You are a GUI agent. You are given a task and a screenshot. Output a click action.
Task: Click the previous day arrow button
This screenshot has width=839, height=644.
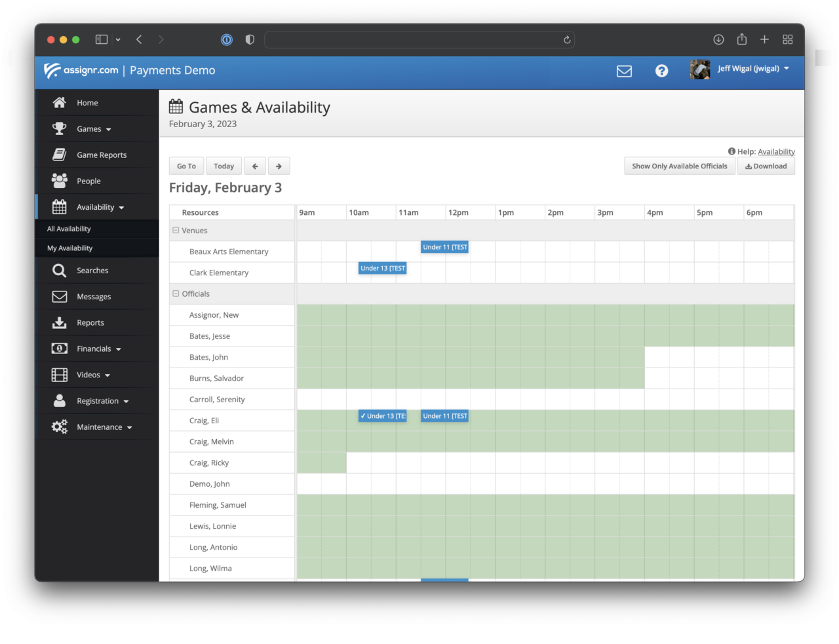tap(255, 166)
